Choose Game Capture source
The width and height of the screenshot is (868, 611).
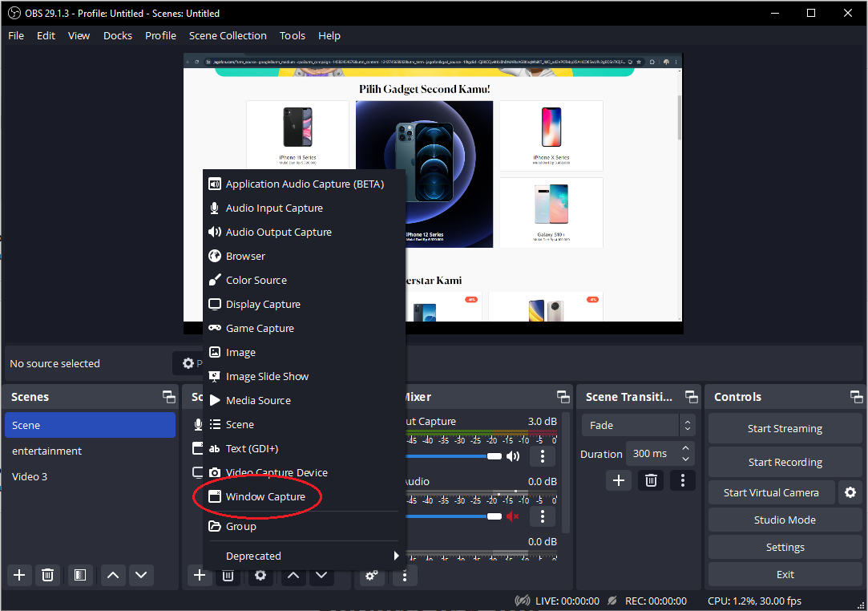point(303,328)
